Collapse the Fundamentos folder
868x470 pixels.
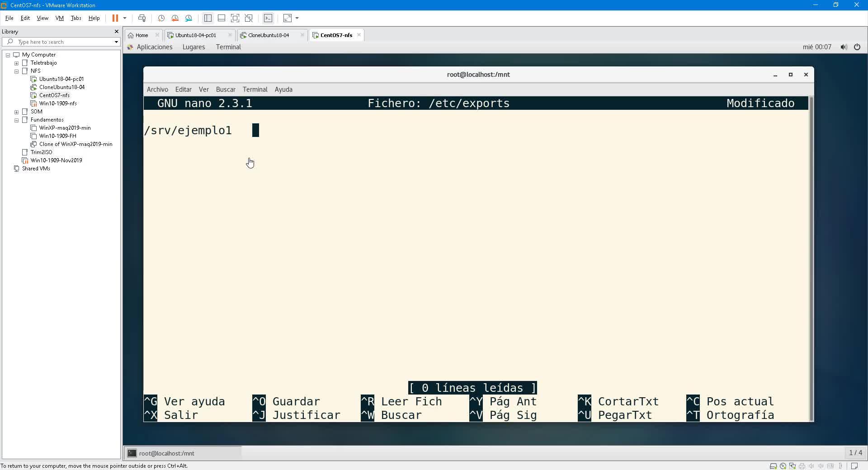pyautogui.click(x=16, y=120)
